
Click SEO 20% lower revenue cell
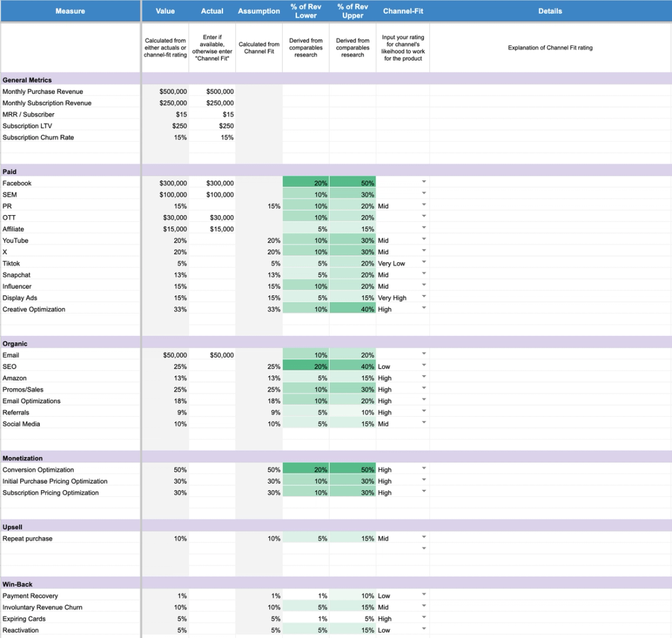305,367
